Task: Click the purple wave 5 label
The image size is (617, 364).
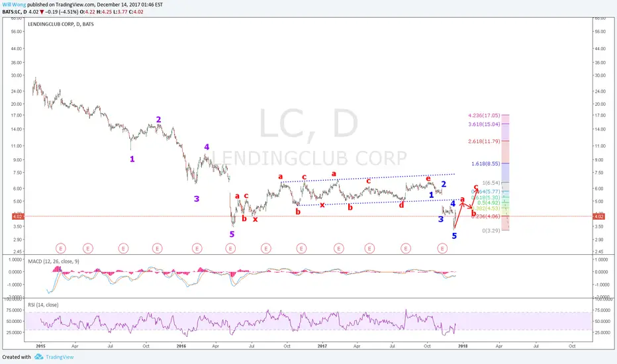Action: coord(232,234)
